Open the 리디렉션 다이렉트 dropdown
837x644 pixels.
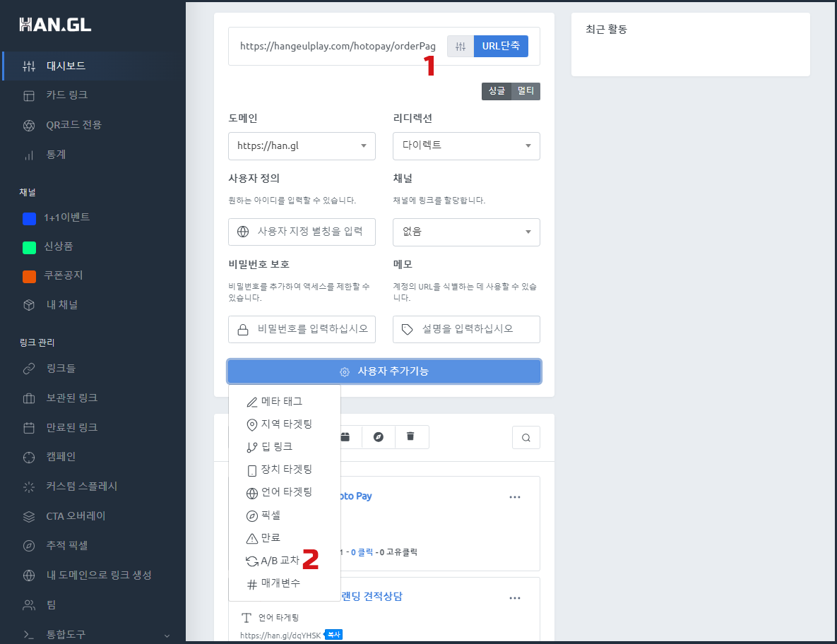(466, 145)
